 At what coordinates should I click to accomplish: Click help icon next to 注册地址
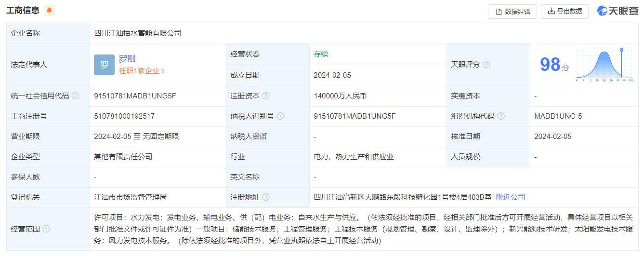pos(266,197)
